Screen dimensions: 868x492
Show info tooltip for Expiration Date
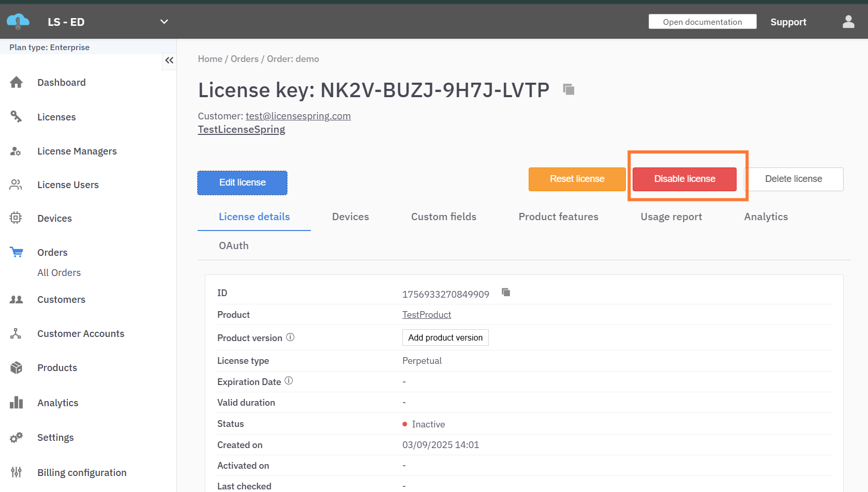[x=289, y=381]
